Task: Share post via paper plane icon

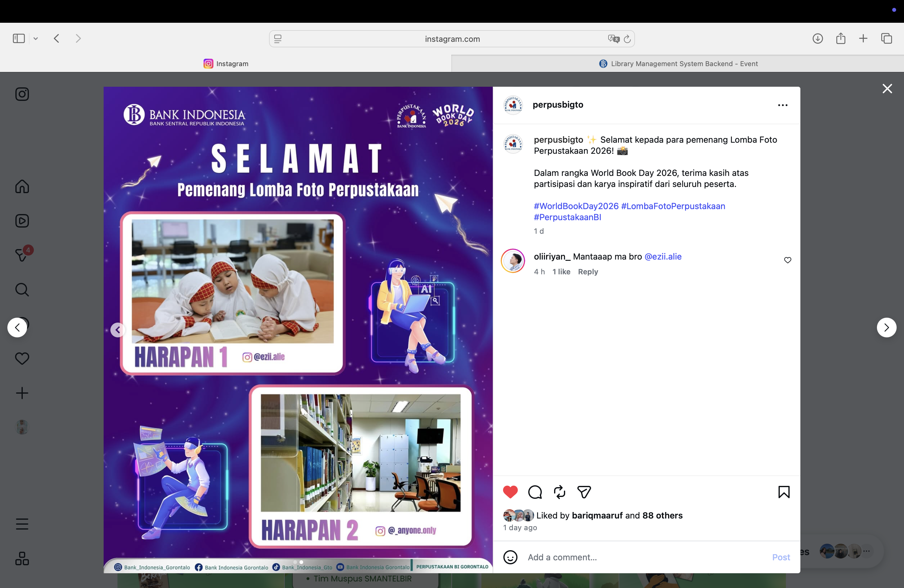Action: (584, 492)
